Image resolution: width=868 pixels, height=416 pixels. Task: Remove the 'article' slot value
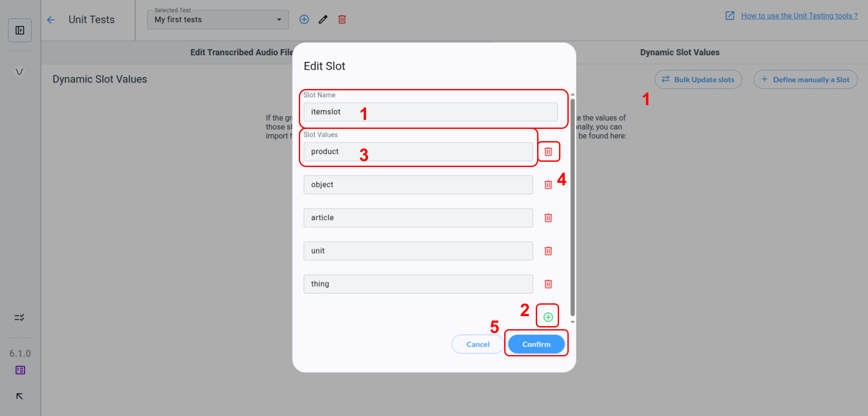point(548,218)
